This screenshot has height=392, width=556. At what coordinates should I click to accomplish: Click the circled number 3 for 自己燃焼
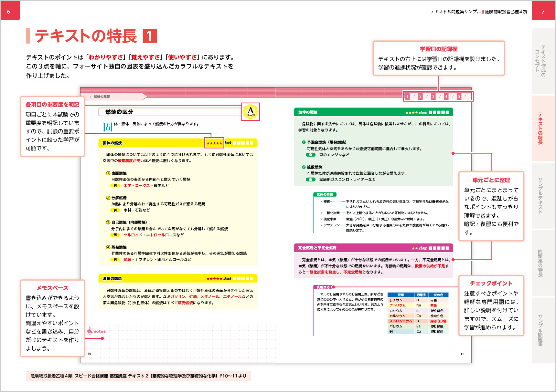coord(108,222)
